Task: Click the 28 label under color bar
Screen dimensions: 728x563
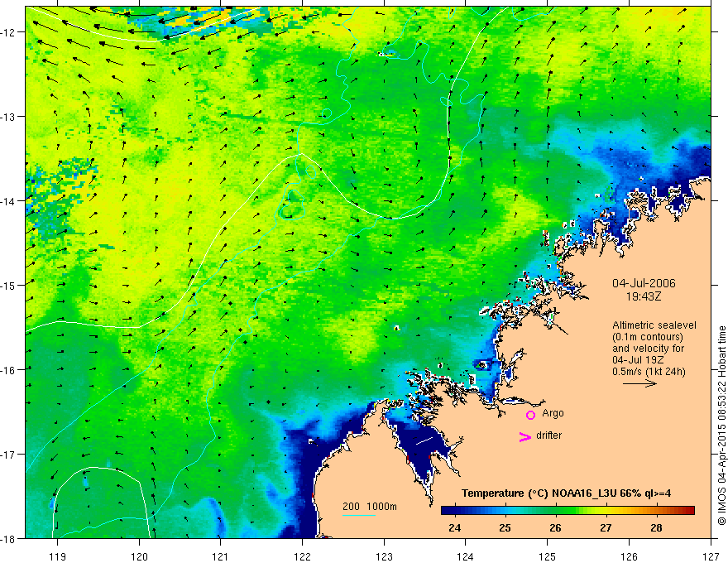Action: 656,527
